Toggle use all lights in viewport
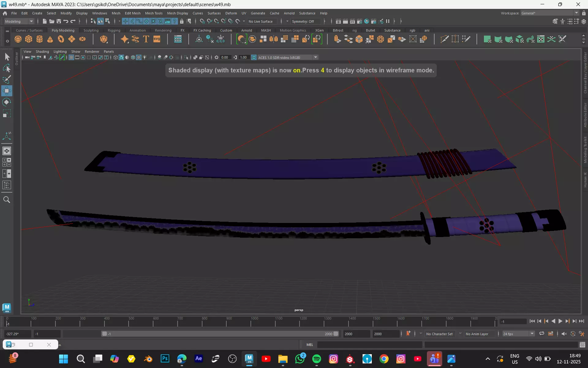Image resolution: width=588 pixels, height=368 pixels. 145,57
